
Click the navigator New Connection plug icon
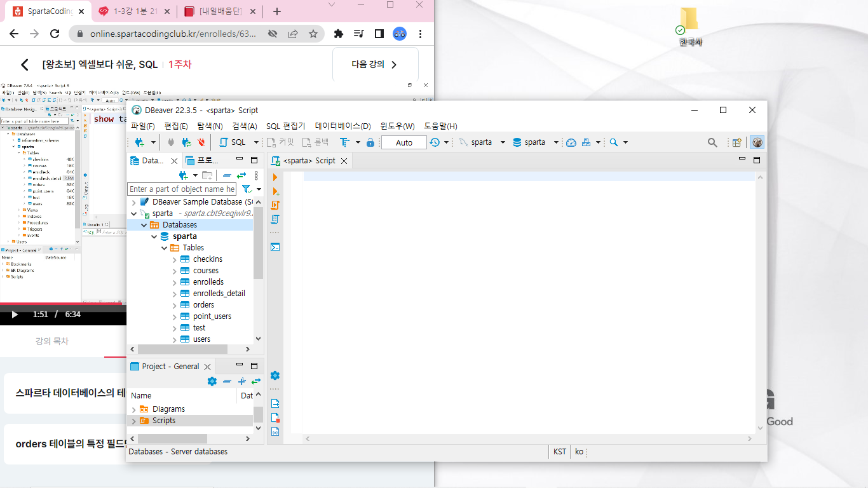(x=184, y=175)
